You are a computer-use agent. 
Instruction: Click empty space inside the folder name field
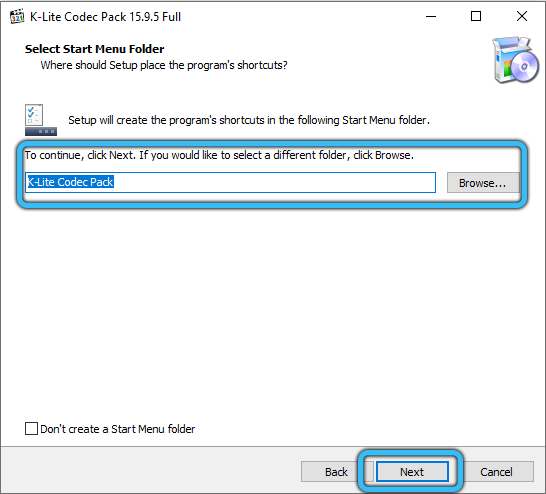274,182
